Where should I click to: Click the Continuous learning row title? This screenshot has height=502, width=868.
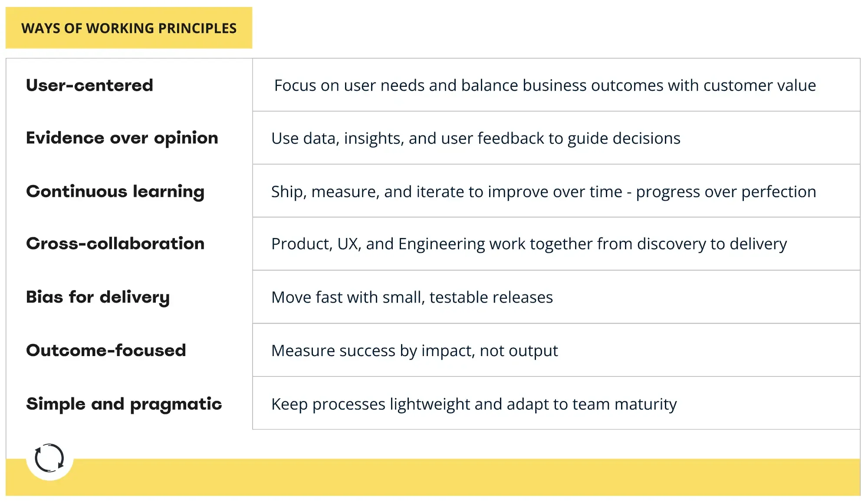pos(115,192)
